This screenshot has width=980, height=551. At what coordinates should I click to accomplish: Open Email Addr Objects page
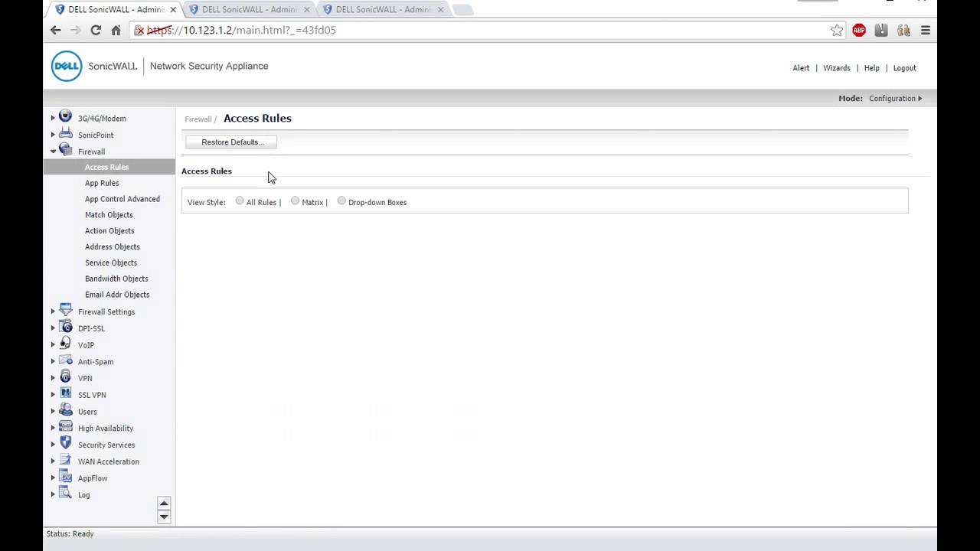point(117,295)
